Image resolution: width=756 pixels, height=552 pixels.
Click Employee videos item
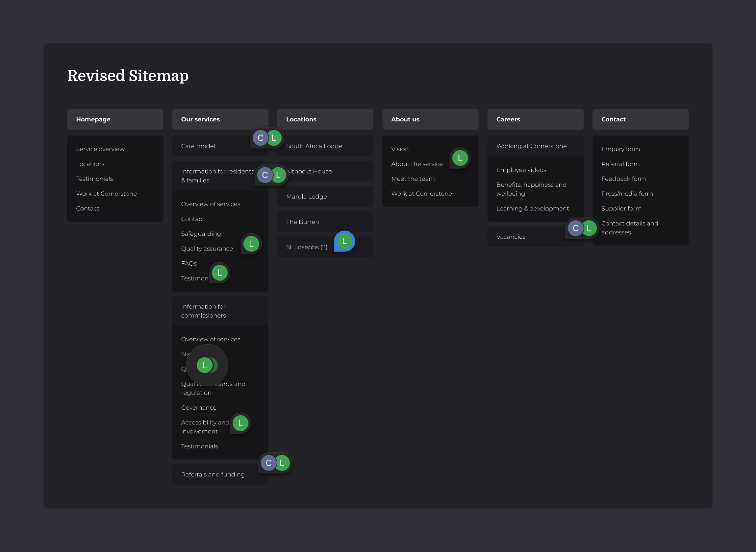pyautogui.click(x=521, y=170)
